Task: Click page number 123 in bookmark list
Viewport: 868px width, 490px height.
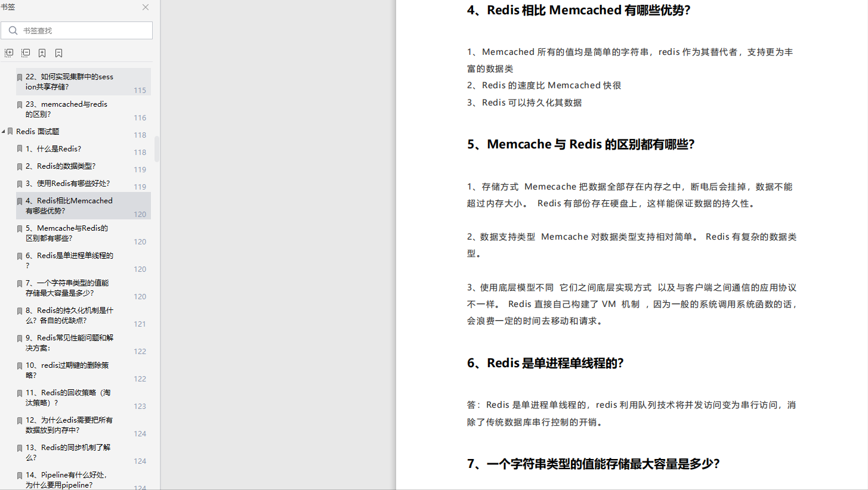Action: (x=140, y=407)
